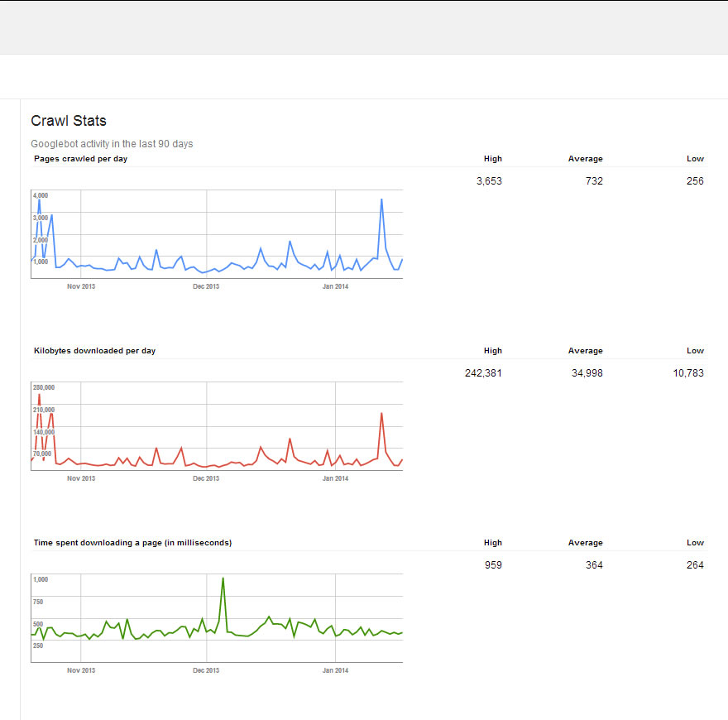Click Jan 2014 label under the green chart
This screenshot has height=720, width=728.
pos(335,670)
